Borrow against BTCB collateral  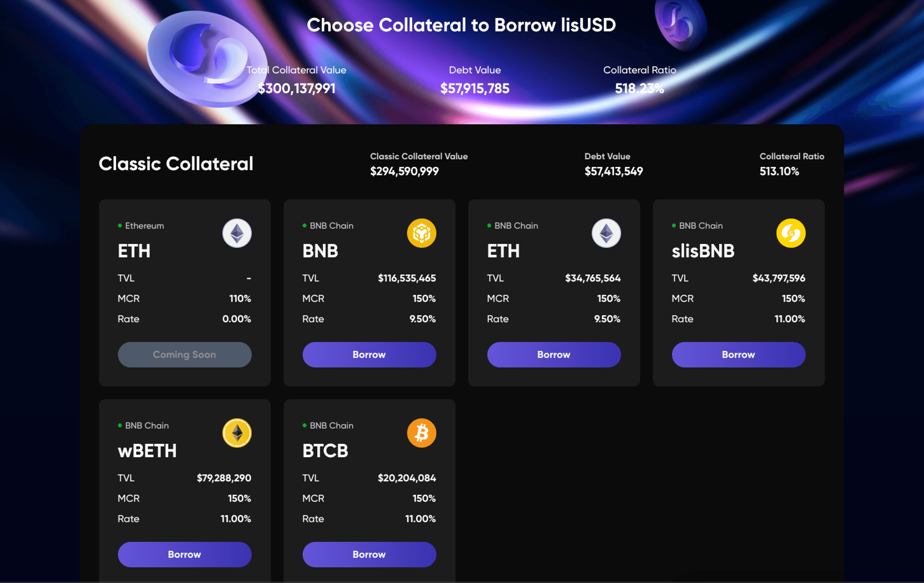point(369,554)
